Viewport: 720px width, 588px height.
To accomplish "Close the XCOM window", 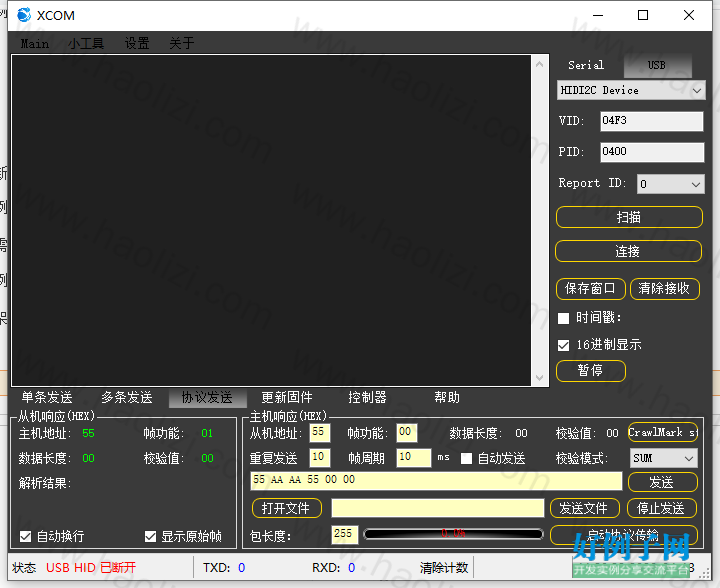I will coord(689,15).
